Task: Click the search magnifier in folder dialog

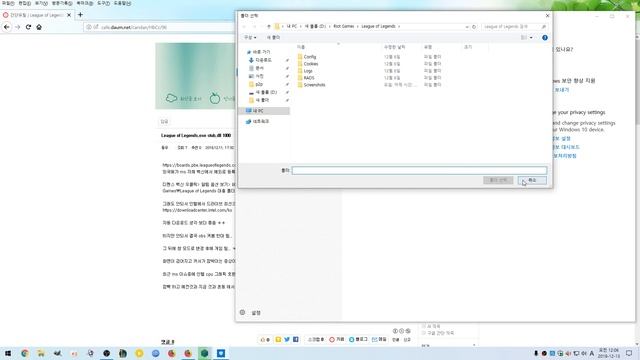Action: 544,27
